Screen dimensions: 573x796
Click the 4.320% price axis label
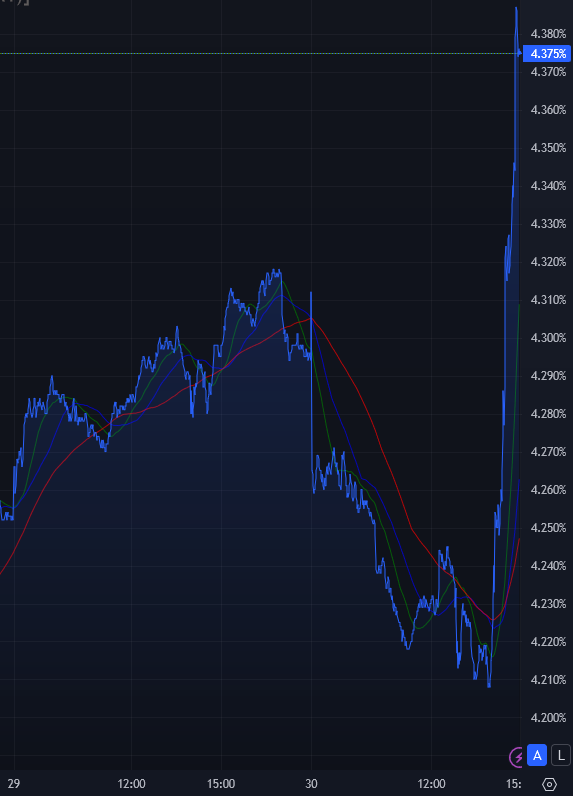tap(548, 262)
